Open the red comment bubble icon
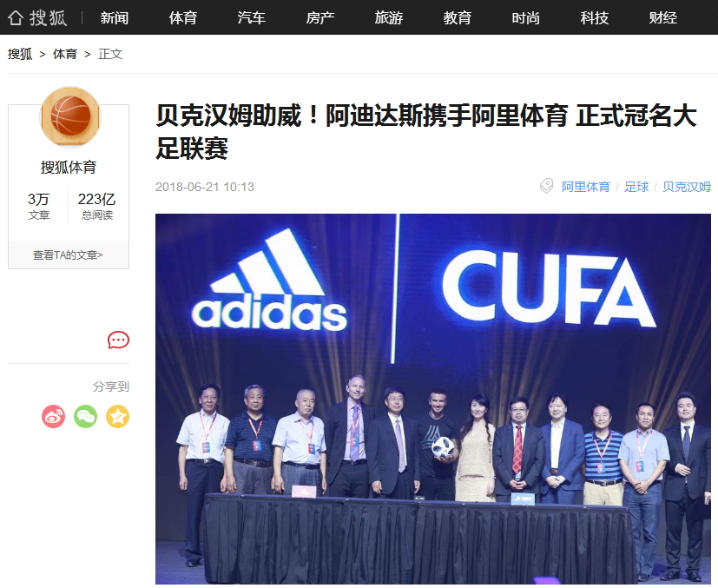The image size is (718, 588). pos(118,340)
